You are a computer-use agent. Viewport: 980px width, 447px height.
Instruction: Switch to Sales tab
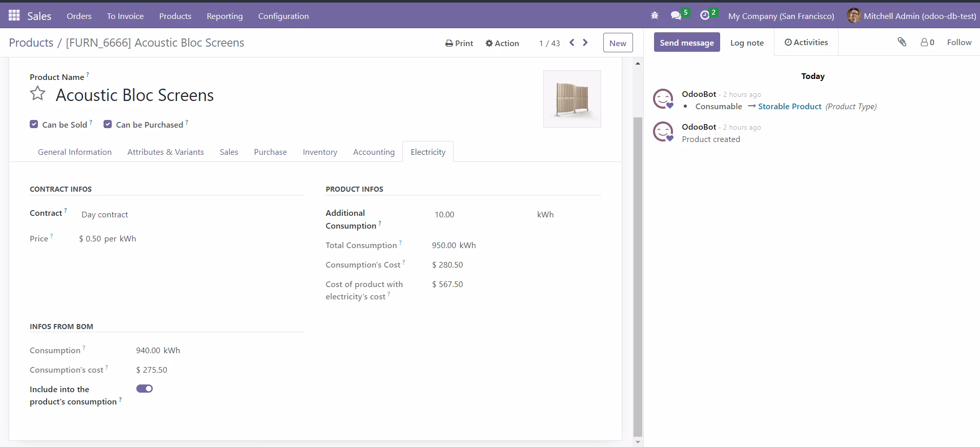coord(229,152)
